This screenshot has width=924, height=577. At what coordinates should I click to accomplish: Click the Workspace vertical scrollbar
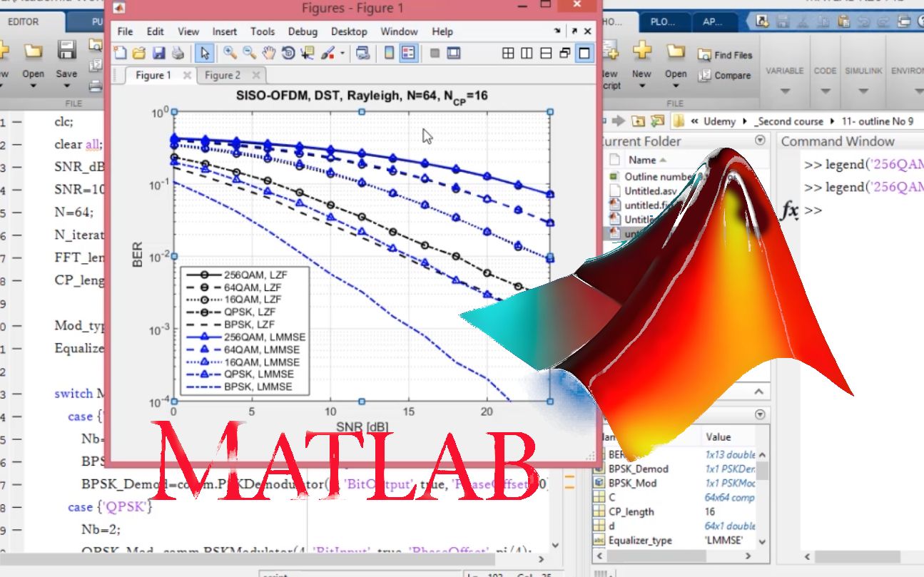(763, 497)
